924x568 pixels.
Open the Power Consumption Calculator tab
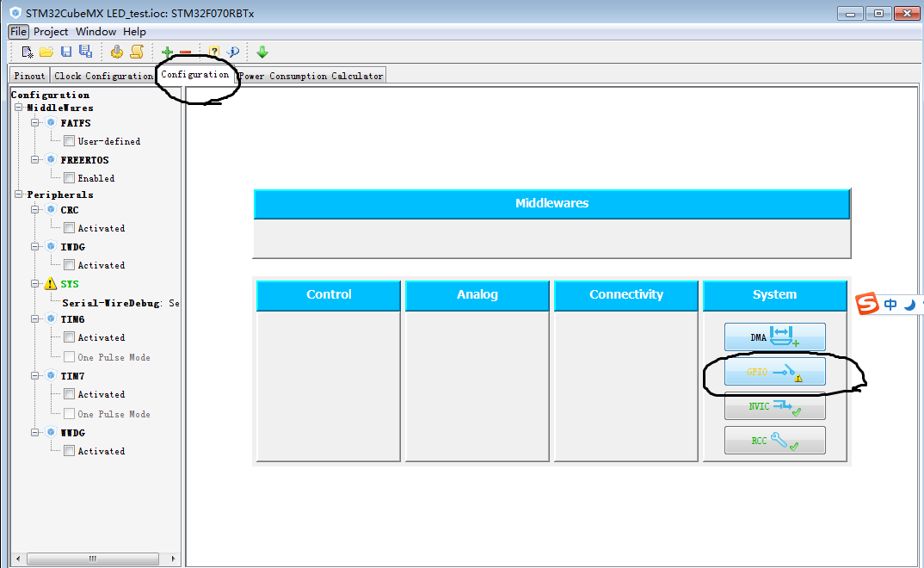click(x=311, y=76)
